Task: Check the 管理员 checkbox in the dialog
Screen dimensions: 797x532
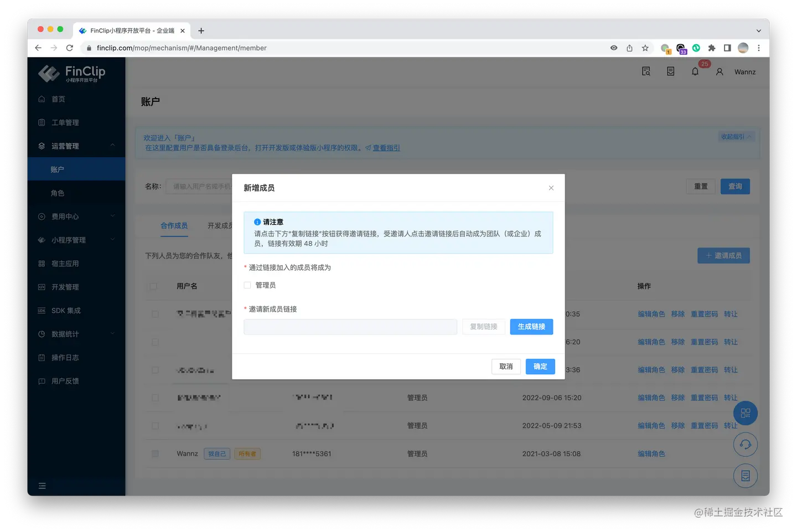Action: coord(247,285)
